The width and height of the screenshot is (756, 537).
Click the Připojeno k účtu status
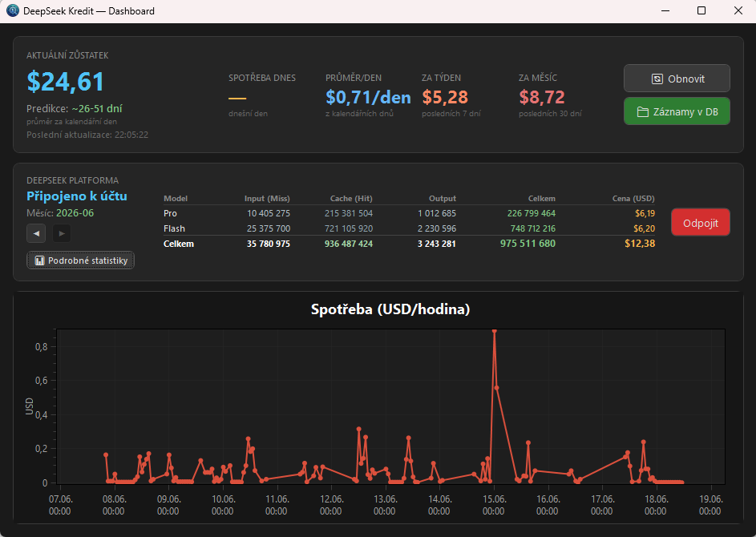pyautogui.click(x=77, y=196)
